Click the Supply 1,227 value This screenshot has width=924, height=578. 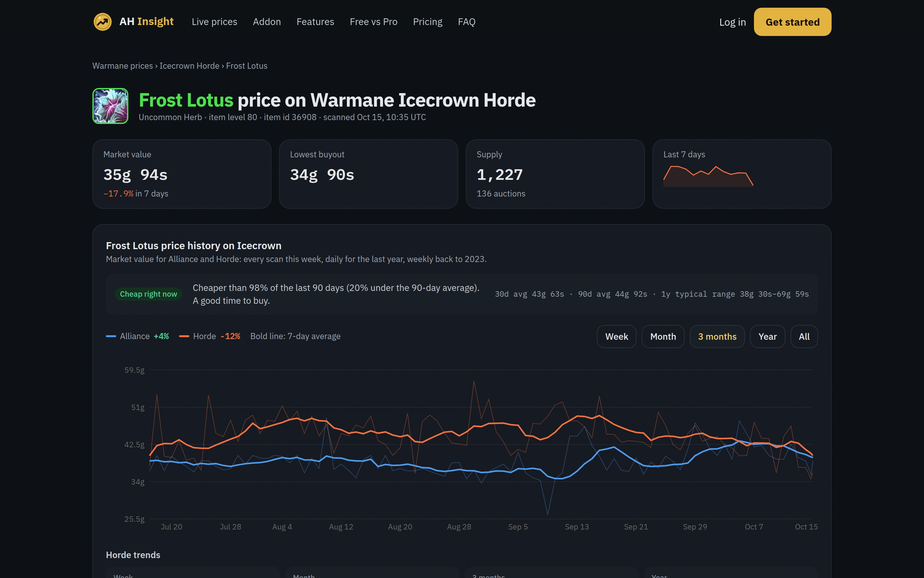coord(500,175)
